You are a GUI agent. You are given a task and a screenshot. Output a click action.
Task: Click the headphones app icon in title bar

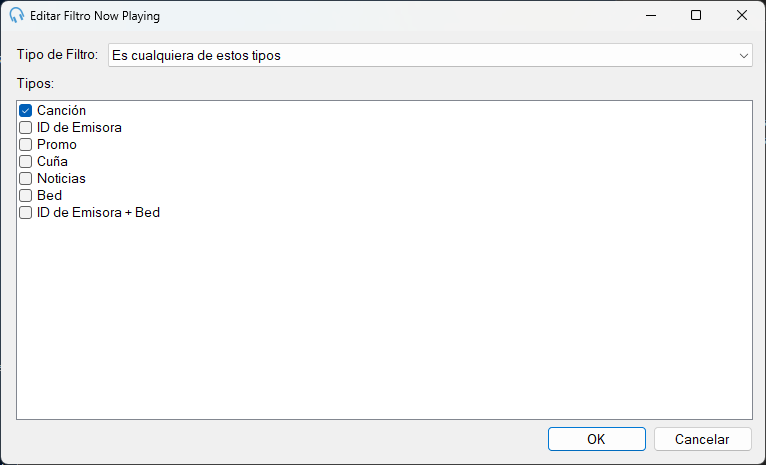coord(17,15)
